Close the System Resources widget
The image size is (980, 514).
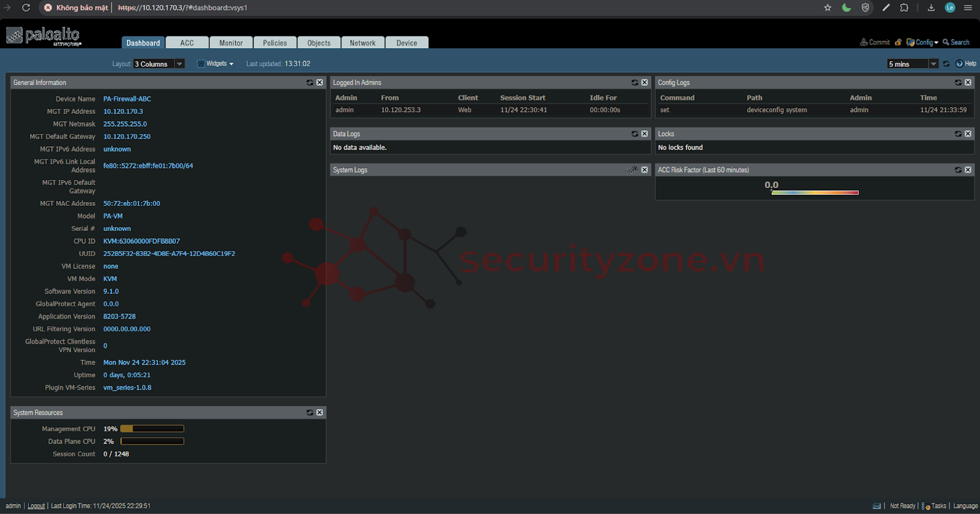coord(320,413)
